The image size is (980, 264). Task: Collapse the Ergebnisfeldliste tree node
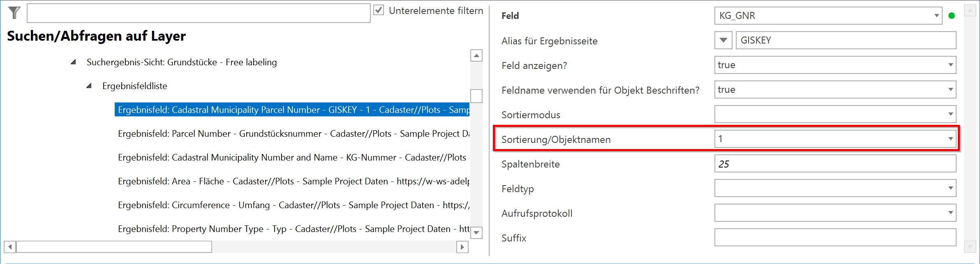(89, 86)
